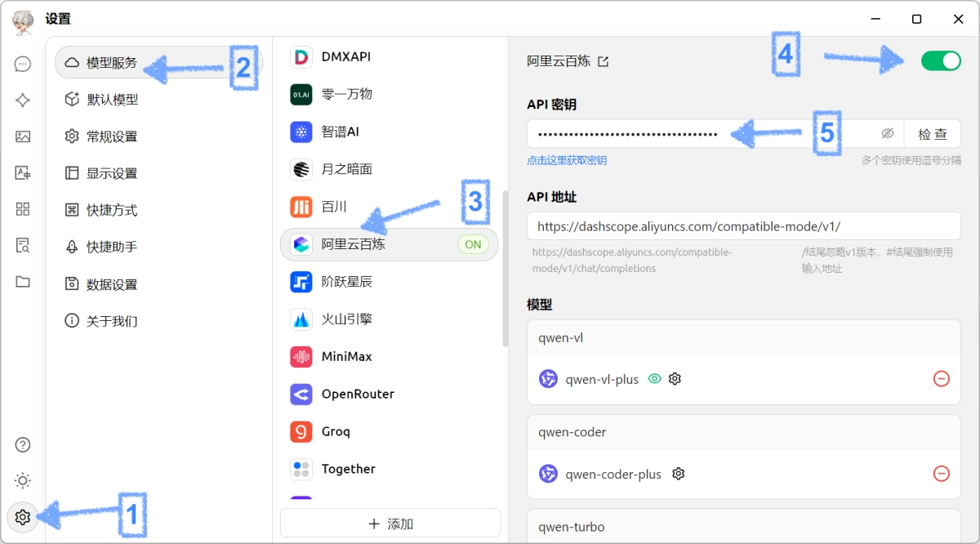Open 阿里云百炼 external website link icon
Viewport: 980px width, 544px height.
click(x=604, y=61)
